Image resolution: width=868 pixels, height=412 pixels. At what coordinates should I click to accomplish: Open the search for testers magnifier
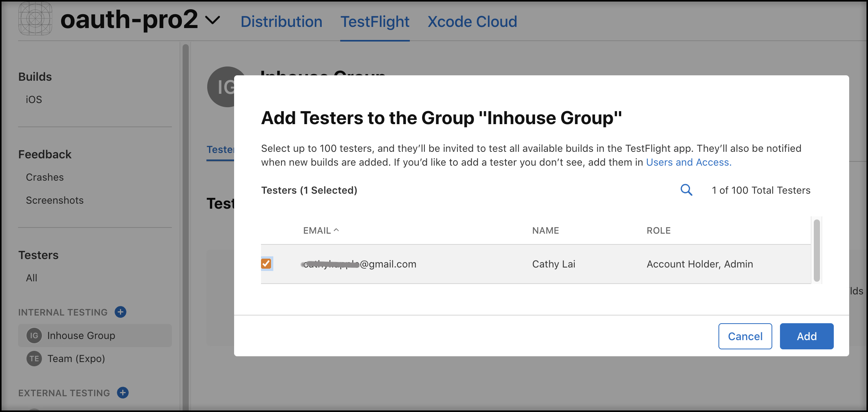687,190
